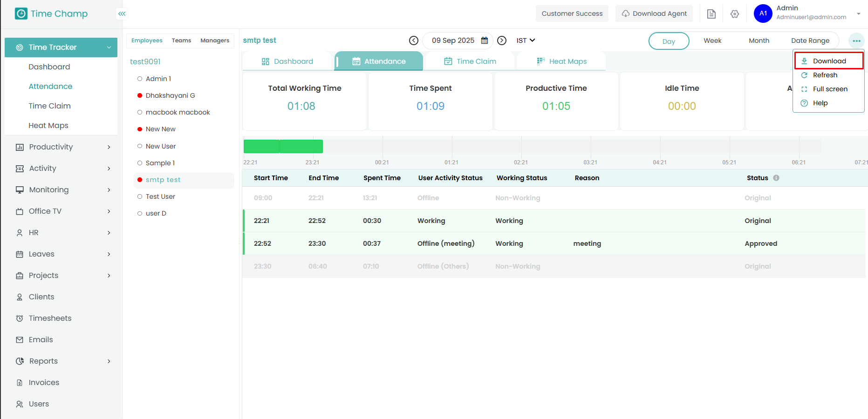Open the document icon in header
Image resolution: width=868 pixels, height=419 pixels.
pyautogui.click(x=711, y=14)
